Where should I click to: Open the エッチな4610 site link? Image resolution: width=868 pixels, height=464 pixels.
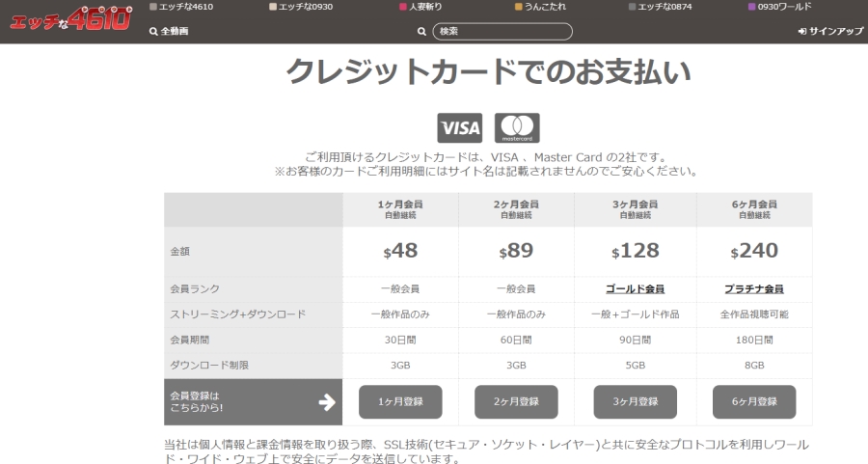(186, 7)
